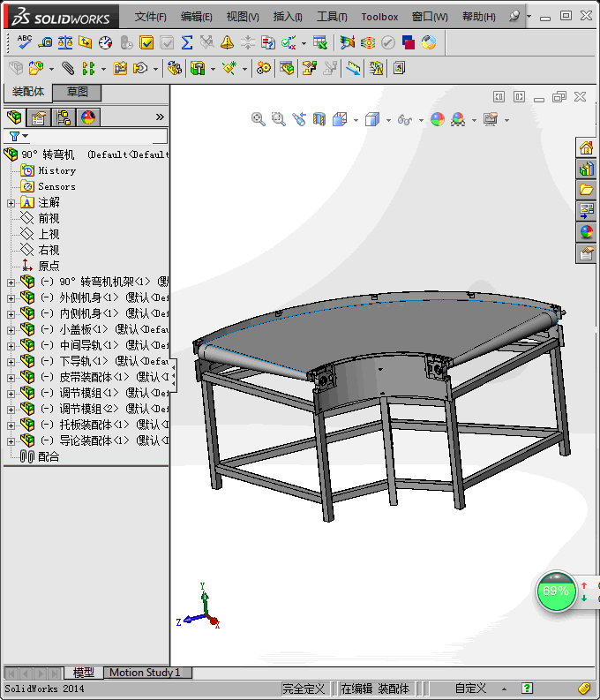Open Appearances color ball in task pane
The image size is (600, 700).
tap(586, 232)
